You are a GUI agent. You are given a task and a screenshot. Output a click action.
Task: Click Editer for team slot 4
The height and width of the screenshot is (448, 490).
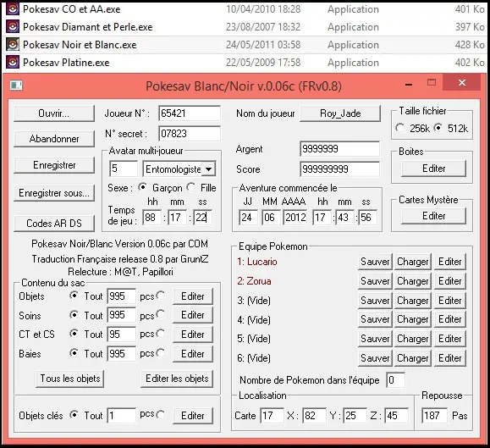[449, 319]
